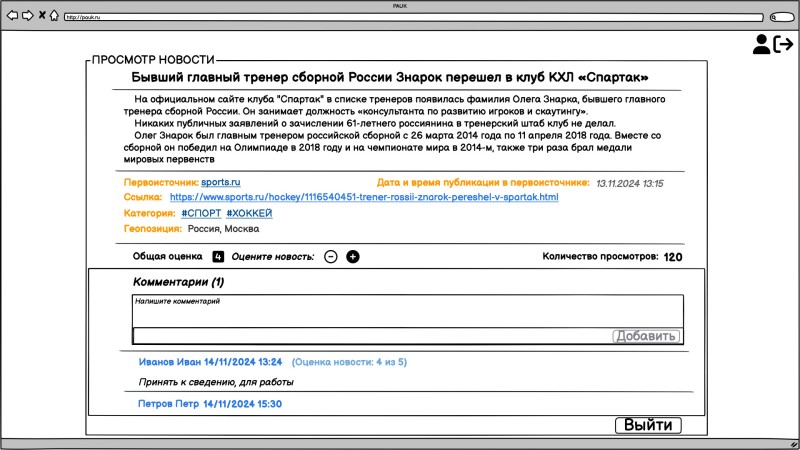The height and width of the screenshot is (450, 800).
Task: Click the Комментарии (1) heading
Action: [179, 282]
